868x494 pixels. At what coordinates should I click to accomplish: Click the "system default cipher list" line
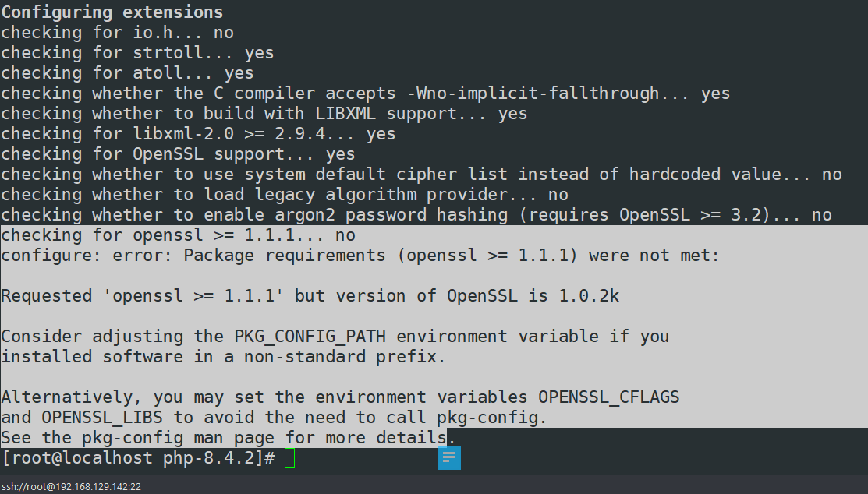pos(421,175)
